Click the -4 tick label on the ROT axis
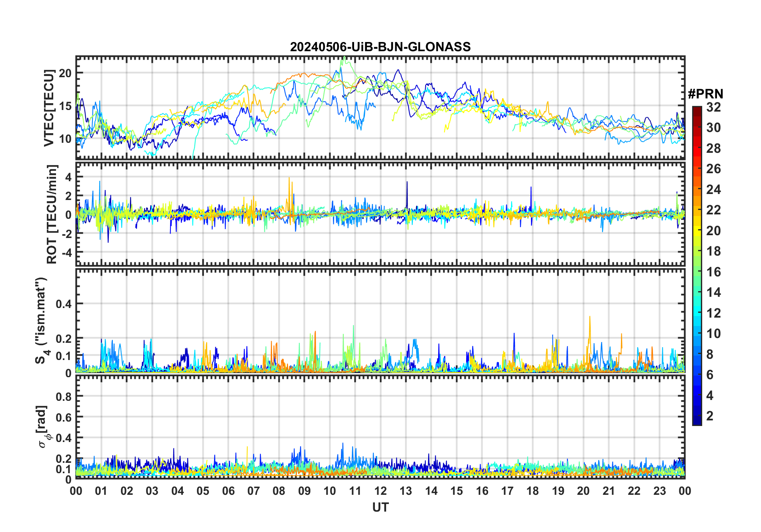 pos(65,253)
